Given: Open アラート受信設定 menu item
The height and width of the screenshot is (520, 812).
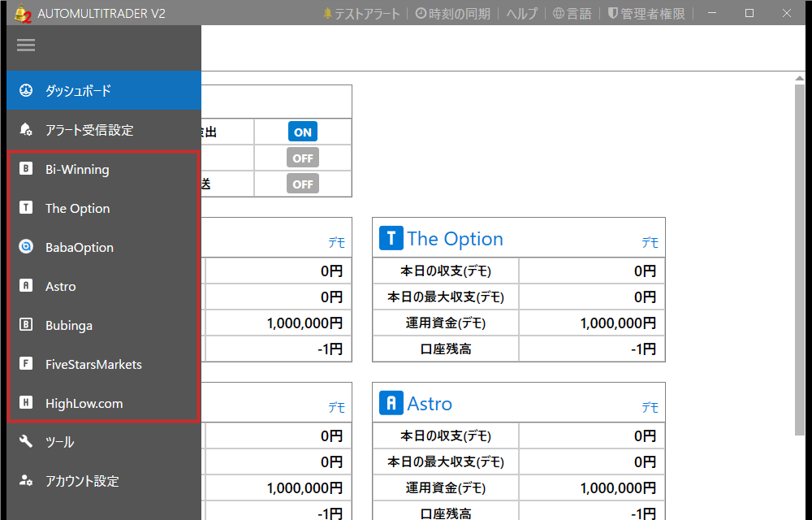Looking at the screenshot, I should point(104,129).
